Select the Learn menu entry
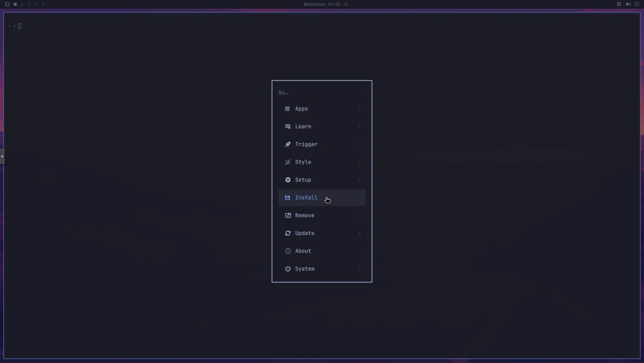 click(322, 127)
